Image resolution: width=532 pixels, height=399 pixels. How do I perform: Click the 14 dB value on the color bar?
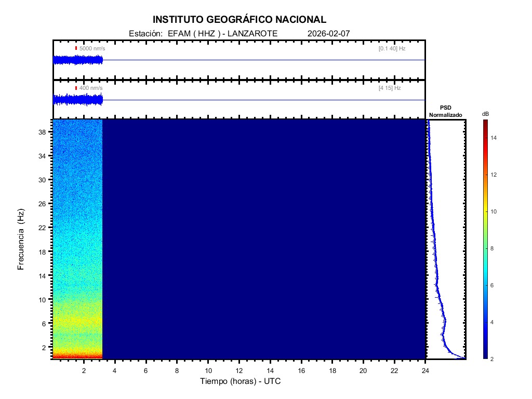(x=495, y=138)
